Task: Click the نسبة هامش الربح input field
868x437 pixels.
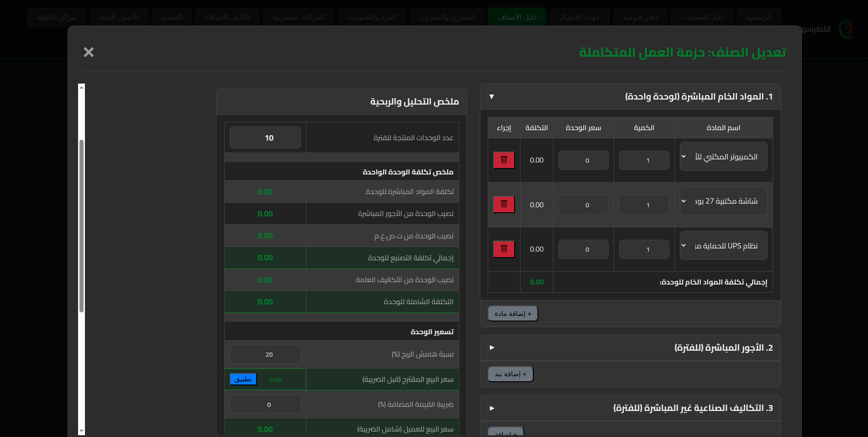Action: coord(265,354)
